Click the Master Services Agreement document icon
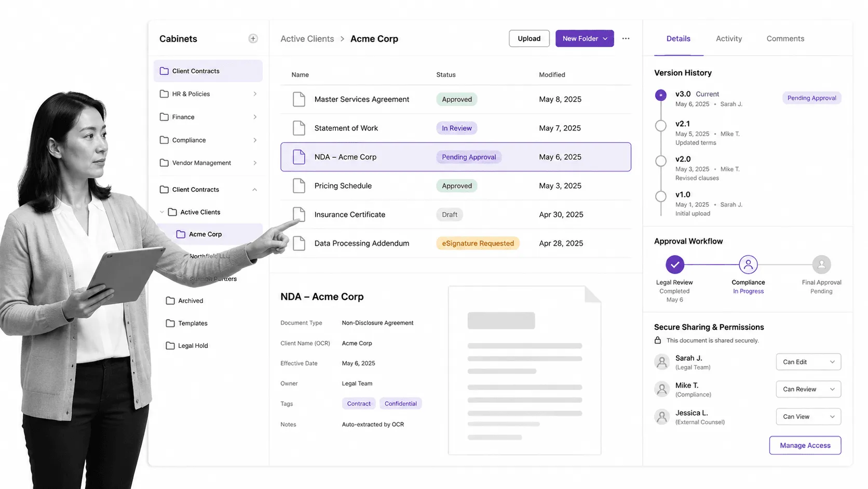The image size is (868, 489). click(x=299, y=99)
